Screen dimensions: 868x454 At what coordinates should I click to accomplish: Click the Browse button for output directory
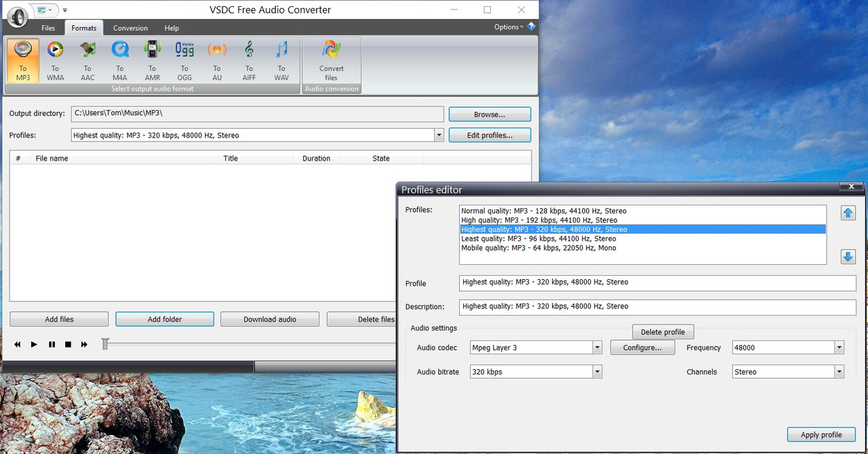(x=490, y=115)
